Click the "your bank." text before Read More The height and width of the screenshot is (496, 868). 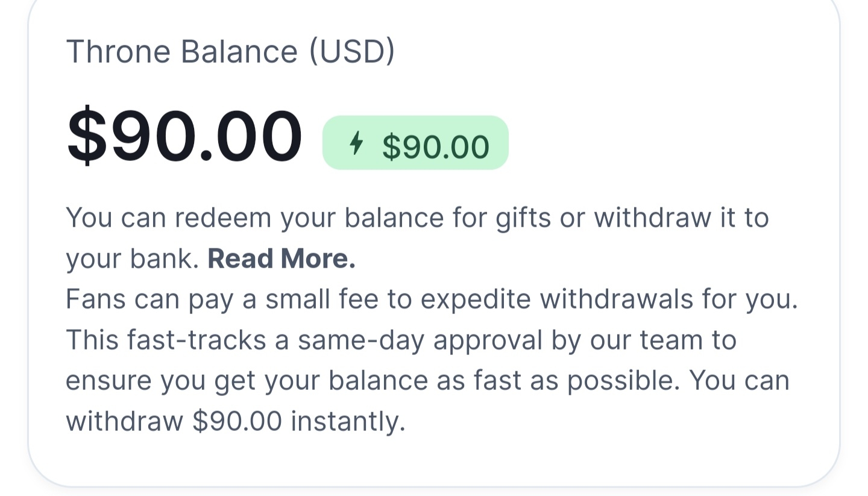click(x=132, y=259)
